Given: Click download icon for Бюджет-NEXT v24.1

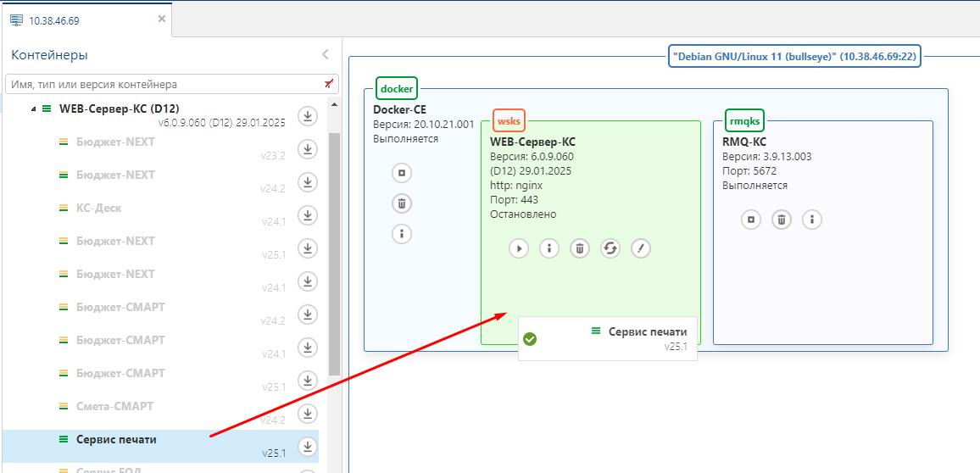Looking at the screenshot, I should coord(308,281).
